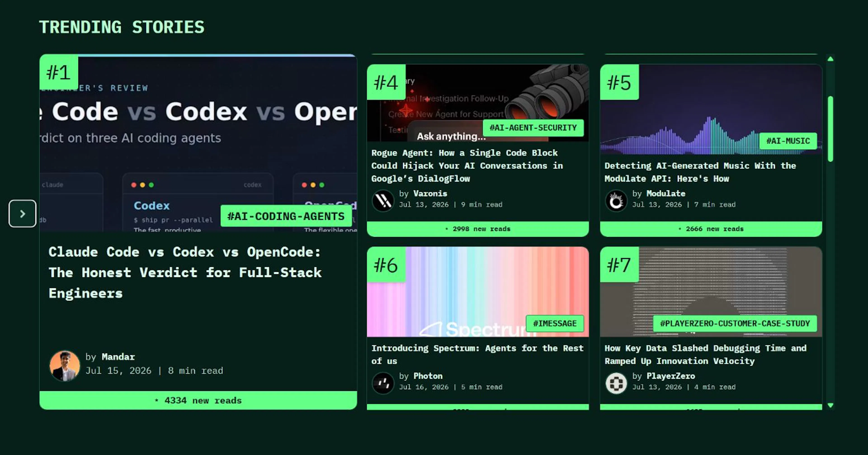Click author name Photon
868x455 pixels.
pos(428,376)
